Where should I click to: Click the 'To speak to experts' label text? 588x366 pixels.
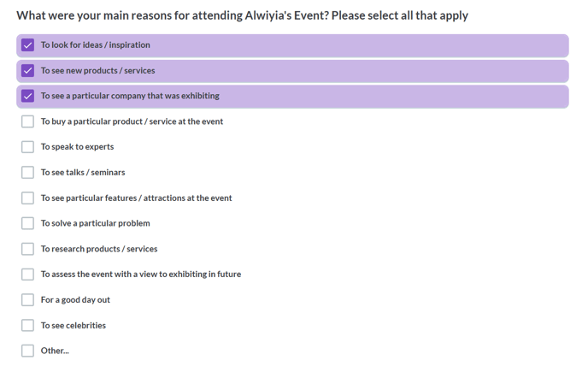pyautogui.click(x=77, y=147)
